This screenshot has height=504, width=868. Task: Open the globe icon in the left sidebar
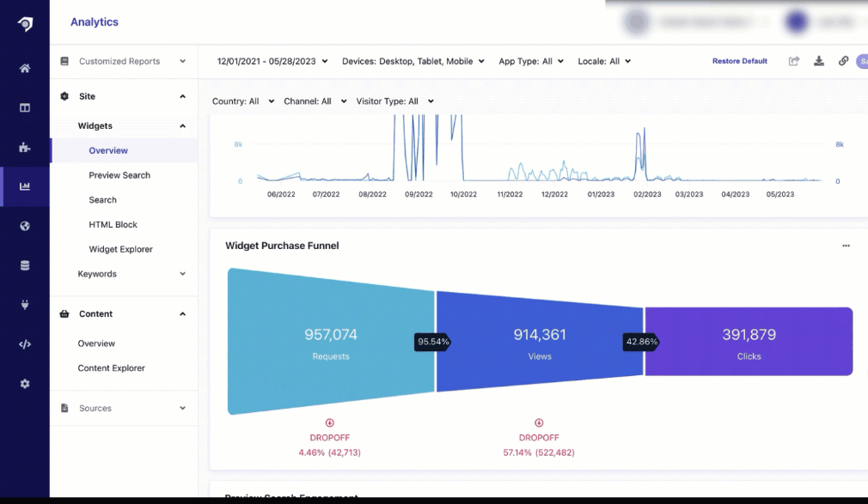24,225
